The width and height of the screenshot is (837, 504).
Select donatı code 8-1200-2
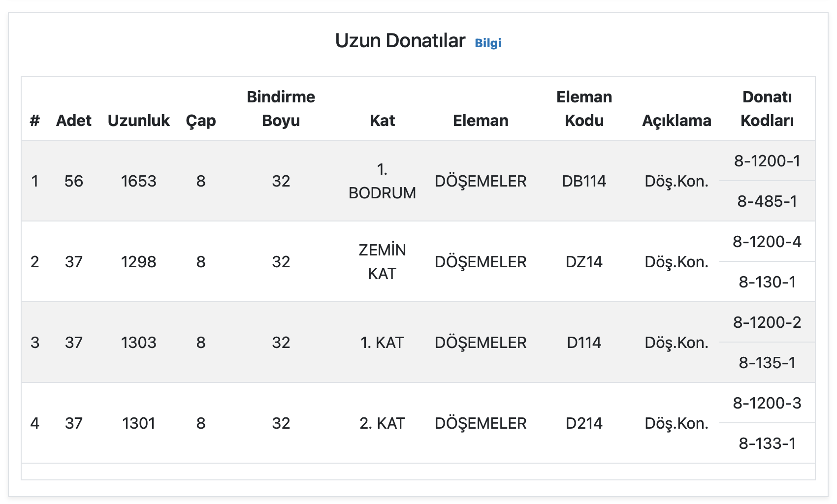pyautogui.click(x=767, y=322)
